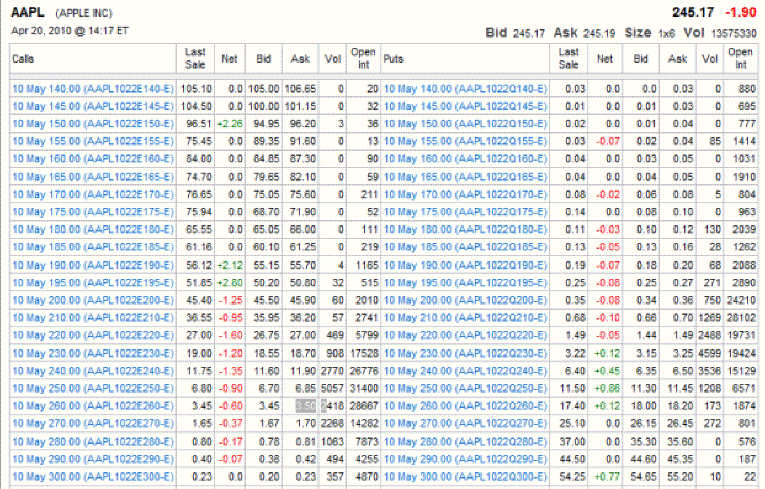The image size is (765, 489).
Task: Open the 10 May 250.00 put link
Action: click(x=467, y=388)
